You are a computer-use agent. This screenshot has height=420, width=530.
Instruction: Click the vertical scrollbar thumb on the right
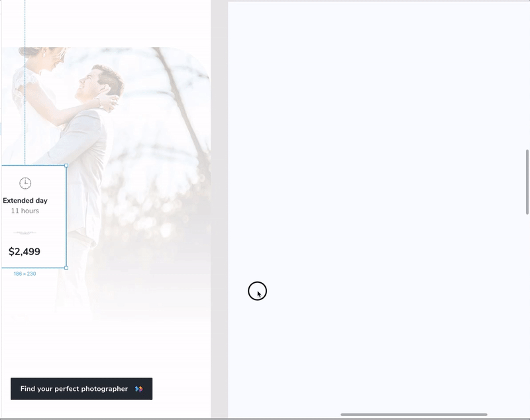point(527,182)
